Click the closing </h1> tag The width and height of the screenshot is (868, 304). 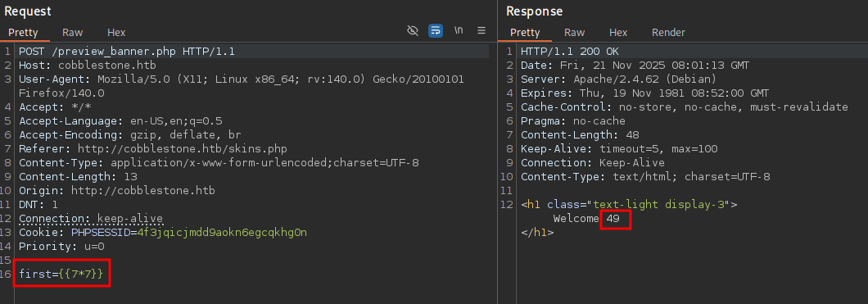click(537, 232)
